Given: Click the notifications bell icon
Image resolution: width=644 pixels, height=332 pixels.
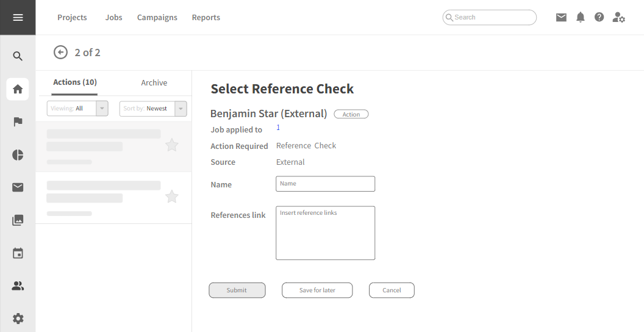Looking at the screenshot, I should point(581,17).
